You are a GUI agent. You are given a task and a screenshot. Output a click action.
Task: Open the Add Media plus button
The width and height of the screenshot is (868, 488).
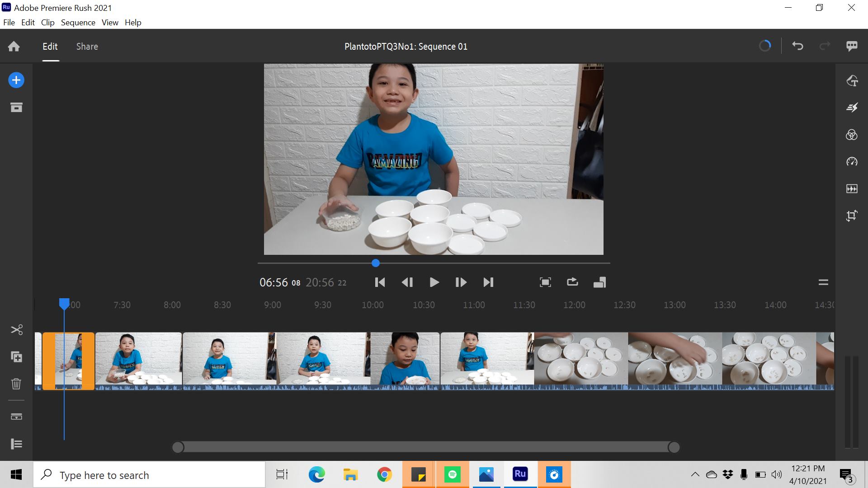click(x=16, y=80)
